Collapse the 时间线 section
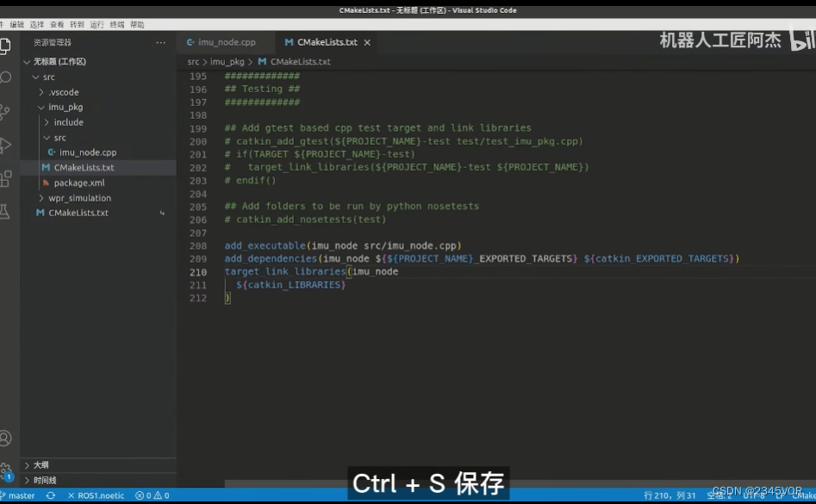The height and width of the screenshot is (504, 816). pos(43,480)
